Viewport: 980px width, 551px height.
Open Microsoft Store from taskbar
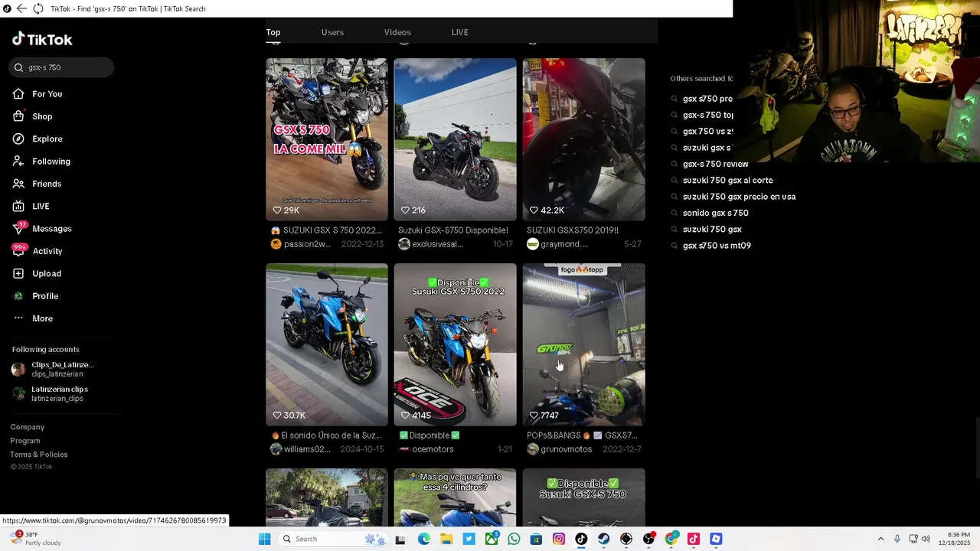pyautogui.click(x=536, y=540)
